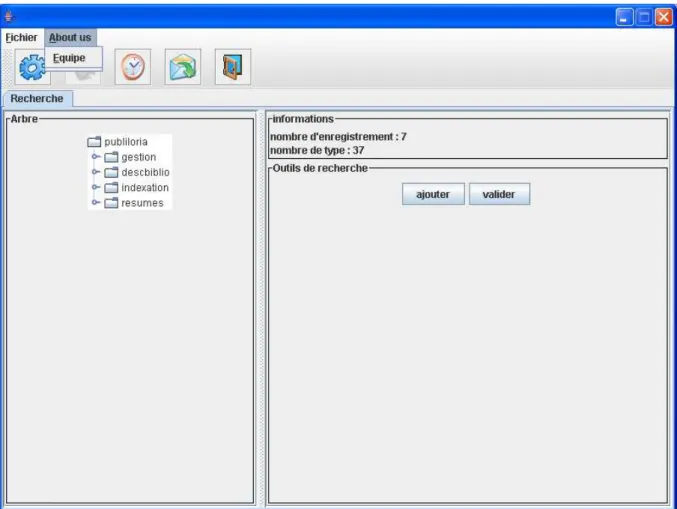
Task: Switch to the Recherche tab
Action: tap(38, 98)
